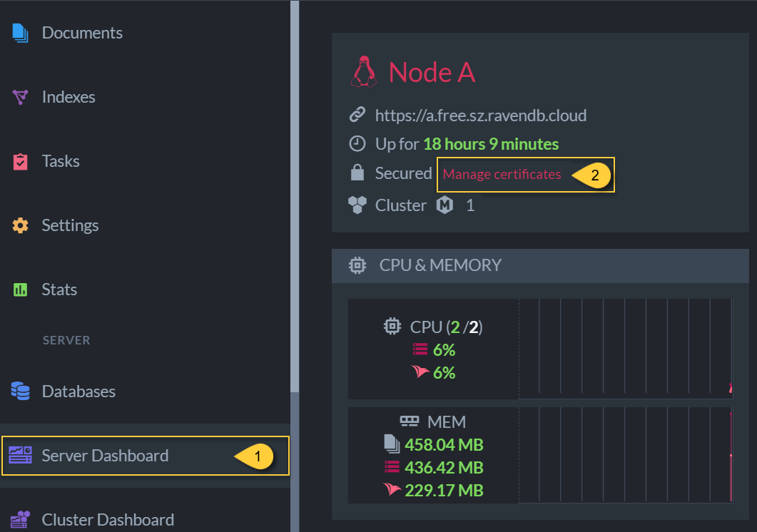Image resolution: width=757 pixels, height=532 pixels.
Task: Click the Secured label
Action: coord(403,173)
